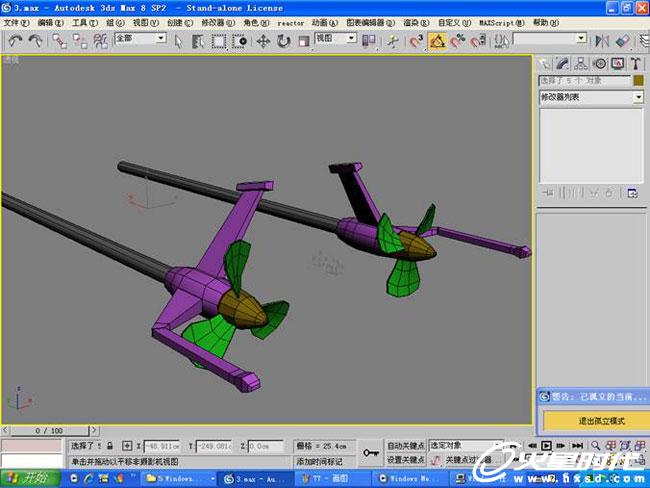
Task: Click the Configure Modifier Sets icon
Action: point(632,193)
